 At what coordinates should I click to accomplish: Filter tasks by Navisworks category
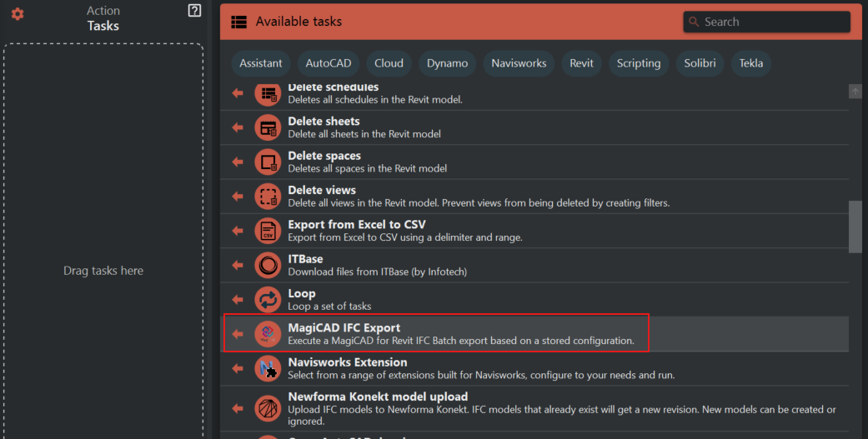(x=519, y=63)
